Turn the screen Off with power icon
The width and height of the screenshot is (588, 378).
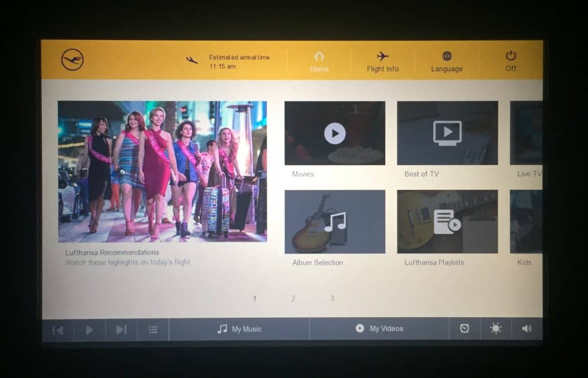pos(510,61)
